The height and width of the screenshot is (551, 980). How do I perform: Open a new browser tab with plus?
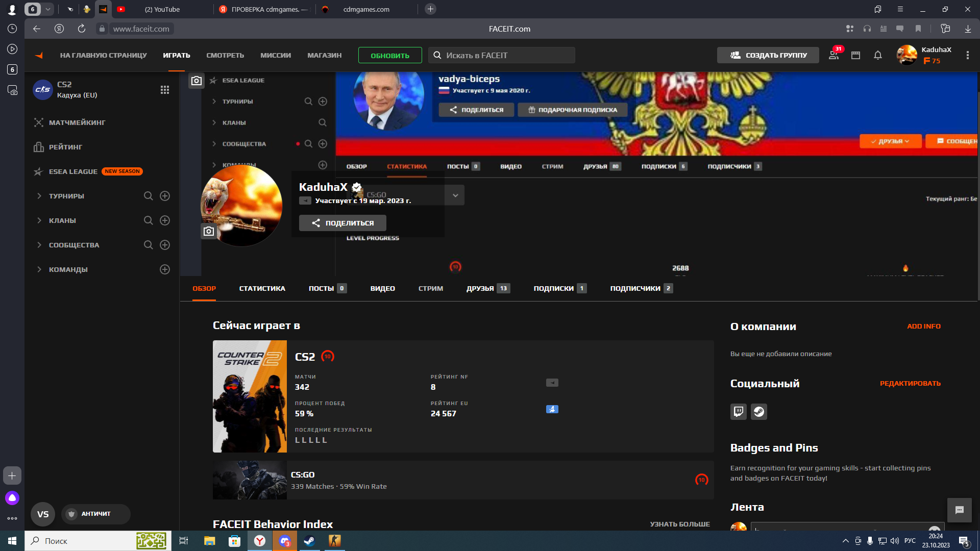pos(430,9)
